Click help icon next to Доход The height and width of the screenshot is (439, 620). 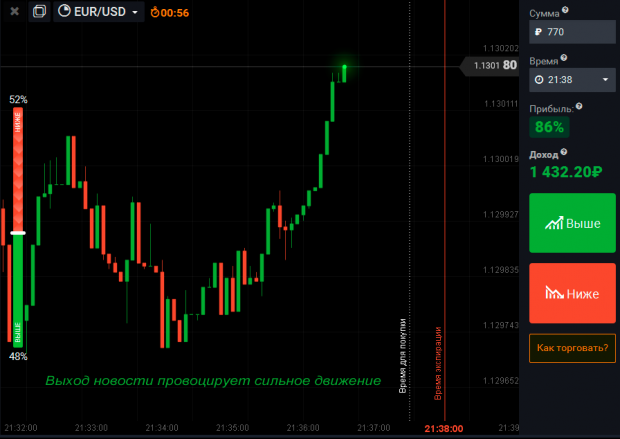click(x=565, y=151)
